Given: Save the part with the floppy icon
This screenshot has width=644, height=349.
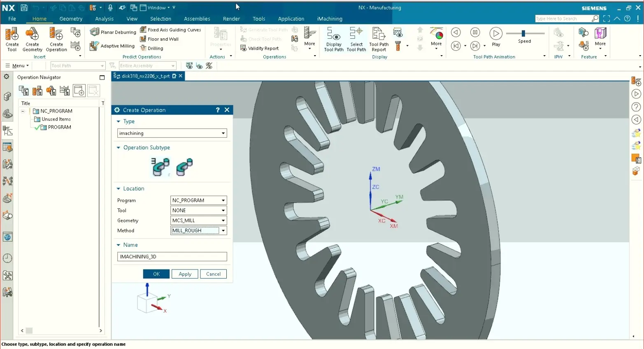Looking at the screenshot, I should point(24,7).
